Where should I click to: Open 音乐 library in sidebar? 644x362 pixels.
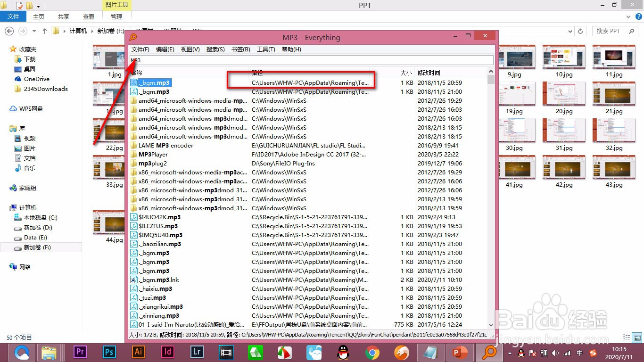tap(30, 168)
